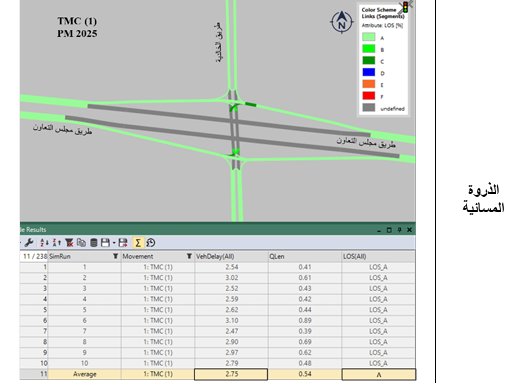Click the orange LOS E legend swatch

(368, 84)
